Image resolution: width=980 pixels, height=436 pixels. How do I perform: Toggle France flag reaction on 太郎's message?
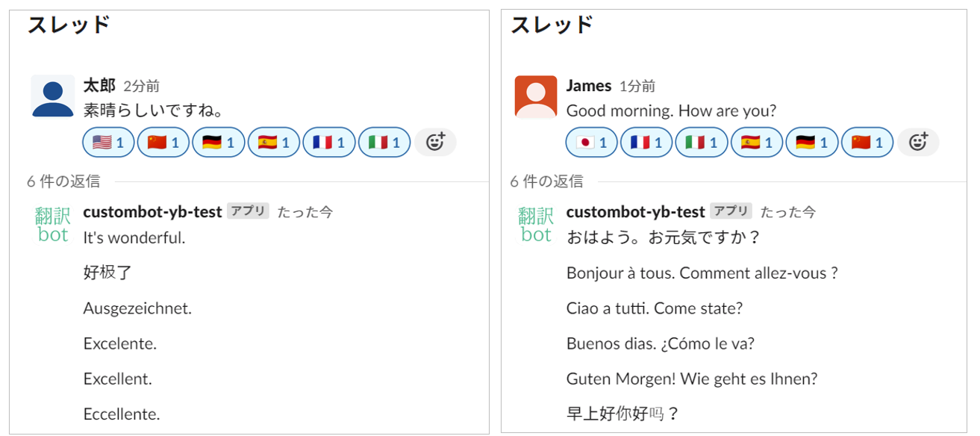(329, 142)
